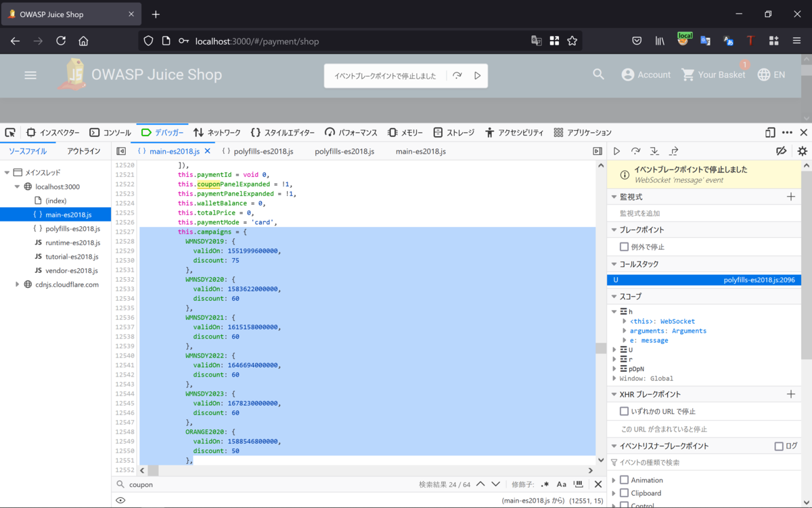Enable pause on any URL checkbox
Image resolution: width=812 pixels, height=508 pixels.
625,411
